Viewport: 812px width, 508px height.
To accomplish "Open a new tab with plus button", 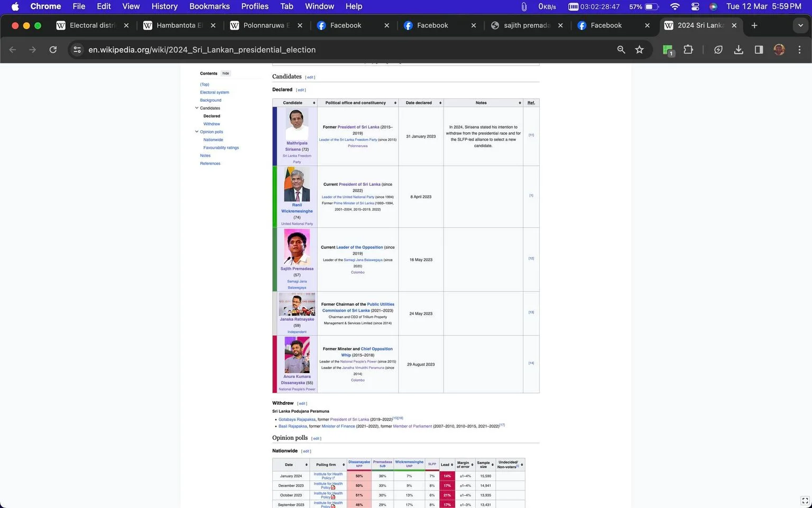I will pyautogui.click(x=754, y=25).
